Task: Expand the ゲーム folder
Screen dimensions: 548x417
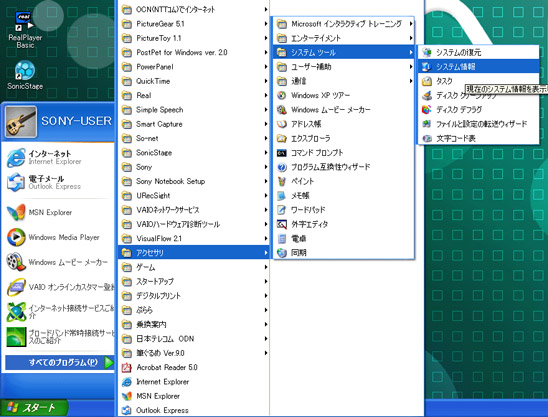Action: click(x=193, y=267)
